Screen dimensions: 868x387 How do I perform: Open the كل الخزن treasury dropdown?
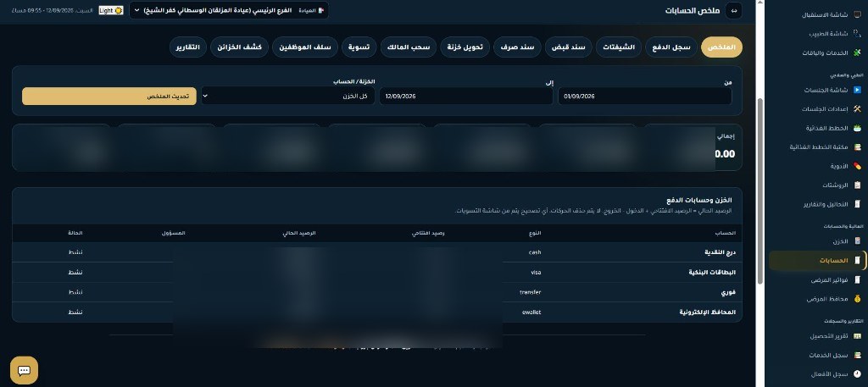click(x=287, y=97)
